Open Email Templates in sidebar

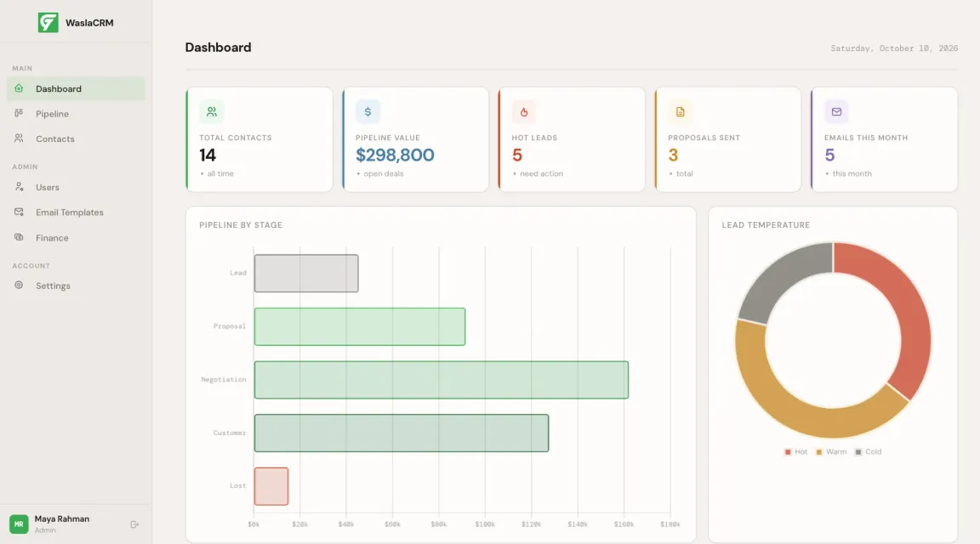pos(76,212)
